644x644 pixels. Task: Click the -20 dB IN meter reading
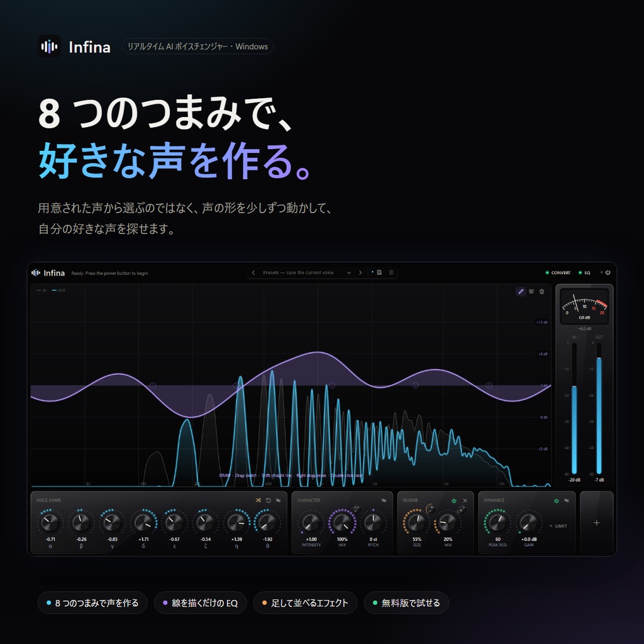click(x=574, y=480)
